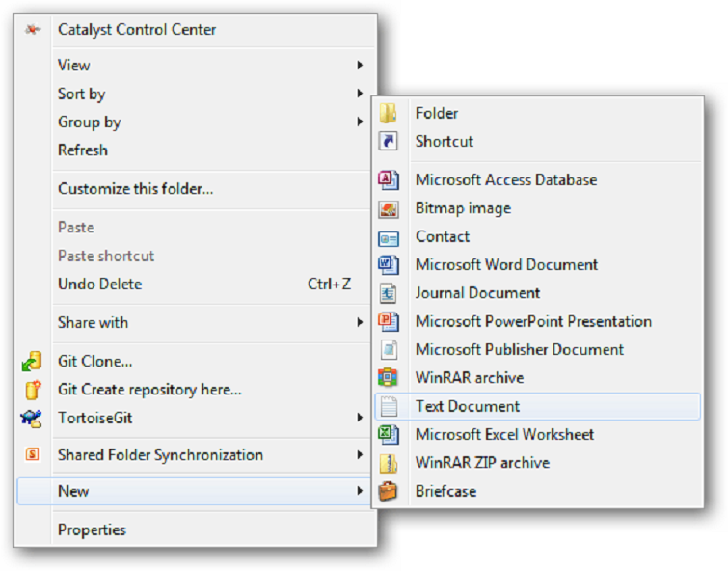The height and width of the screenshot is (571, 728).
Task: Select Customize this folder option
Action: 135,189
